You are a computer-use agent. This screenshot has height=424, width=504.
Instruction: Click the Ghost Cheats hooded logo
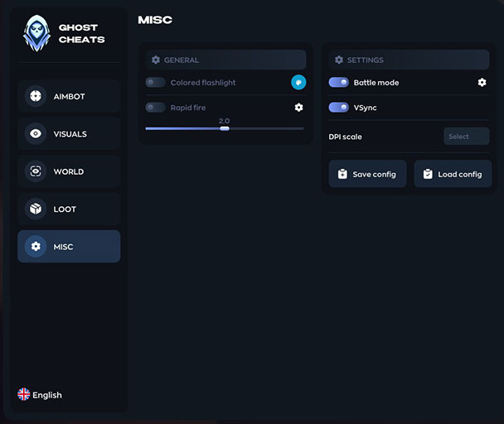click(x=36, y=34)
